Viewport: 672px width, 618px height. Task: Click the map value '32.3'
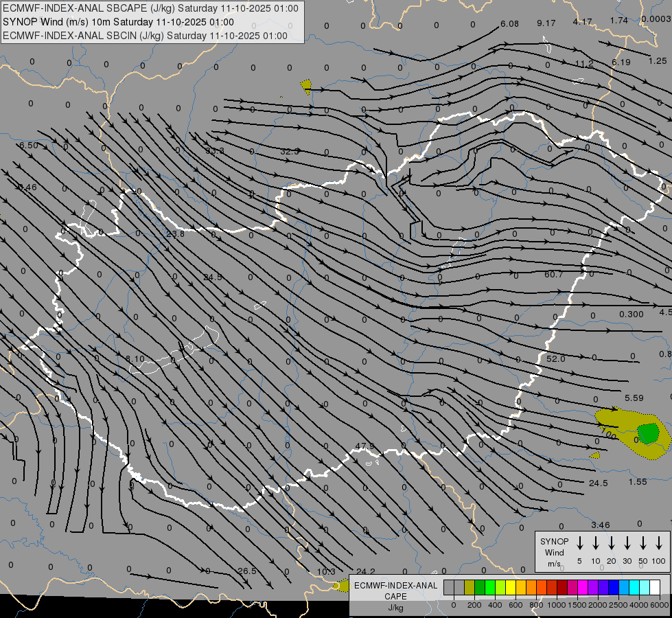[x=290, y=152]
